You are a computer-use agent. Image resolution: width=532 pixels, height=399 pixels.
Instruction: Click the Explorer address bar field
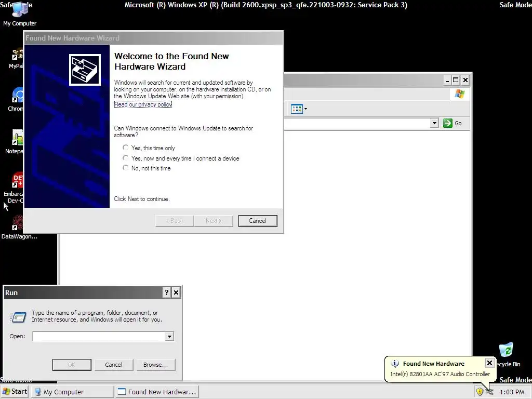click(x=357, y=123)
